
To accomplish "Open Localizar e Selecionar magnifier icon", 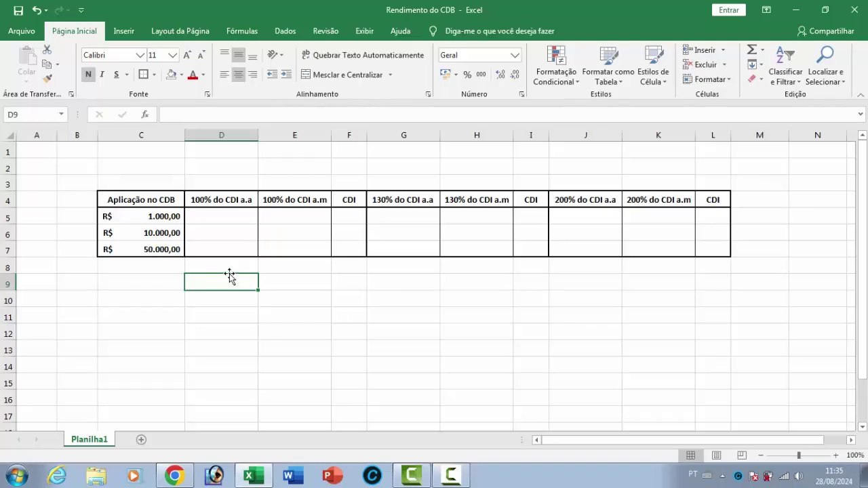I will click(825, 56).
